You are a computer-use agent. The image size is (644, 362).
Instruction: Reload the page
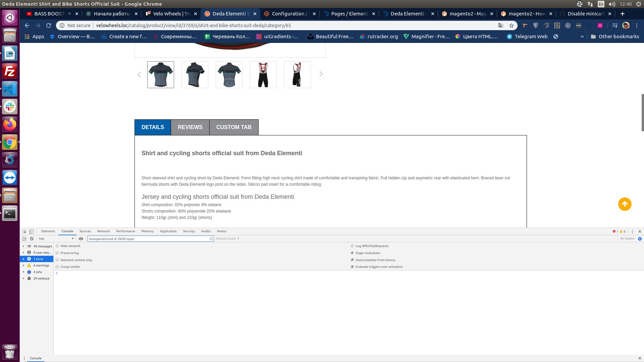49,25
